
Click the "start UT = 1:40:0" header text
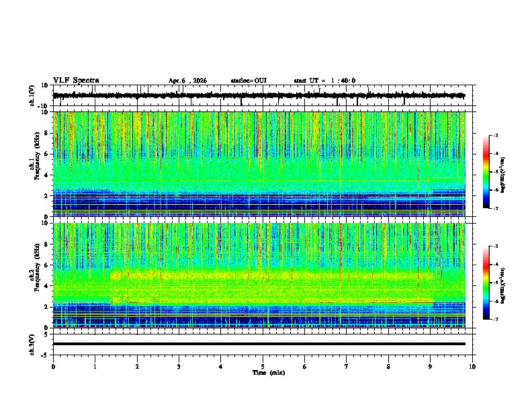click(x=324, y=81)
